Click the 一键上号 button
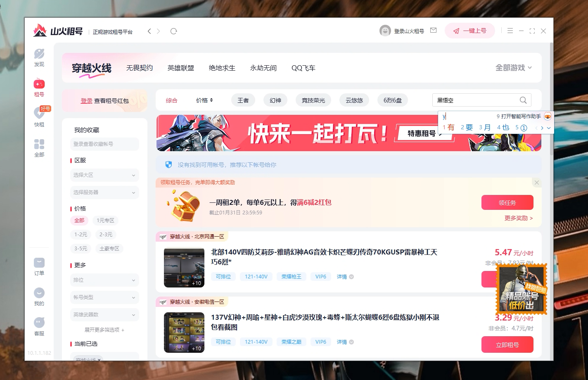This screenshot has height=380, width=588. (470, 31)
